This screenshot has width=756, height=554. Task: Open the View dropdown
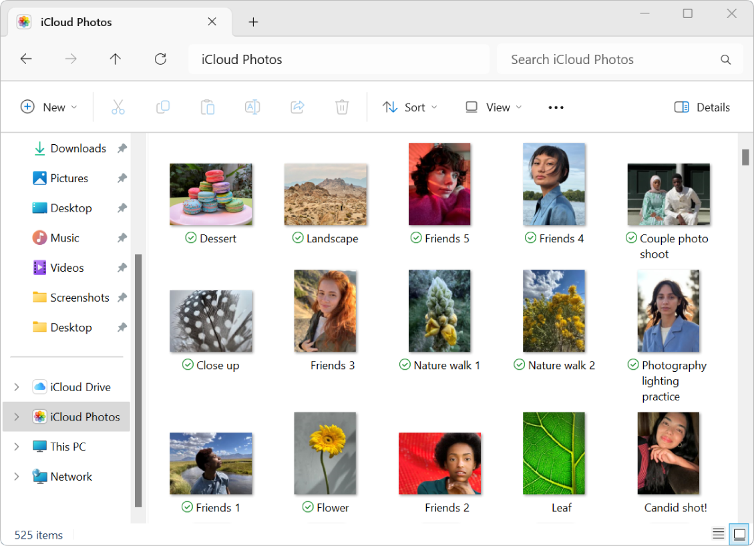coord(492,107)
